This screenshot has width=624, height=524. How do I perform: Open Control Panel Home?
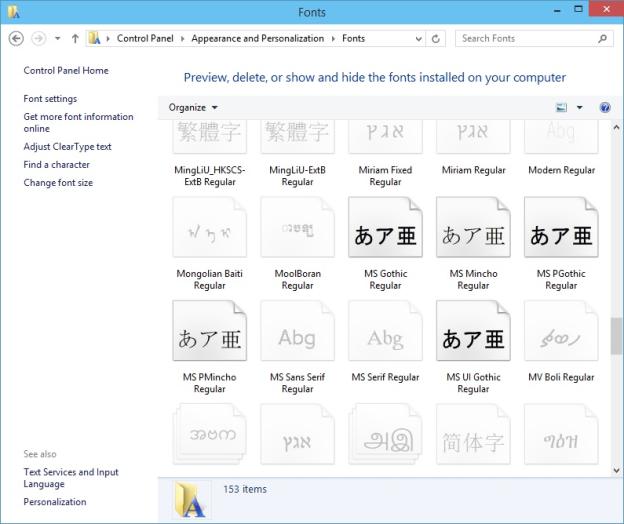(x=66, y=70)
